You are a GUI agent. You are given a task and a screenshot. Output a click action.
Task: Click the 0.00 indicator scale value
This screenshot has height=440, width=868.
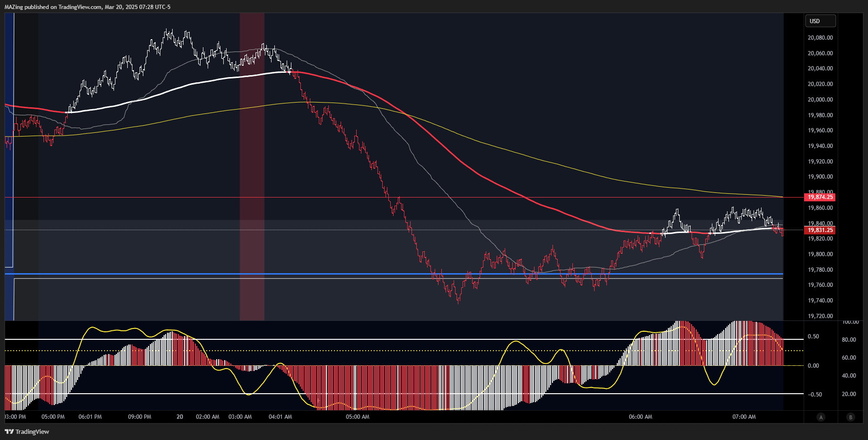[814, 366]
